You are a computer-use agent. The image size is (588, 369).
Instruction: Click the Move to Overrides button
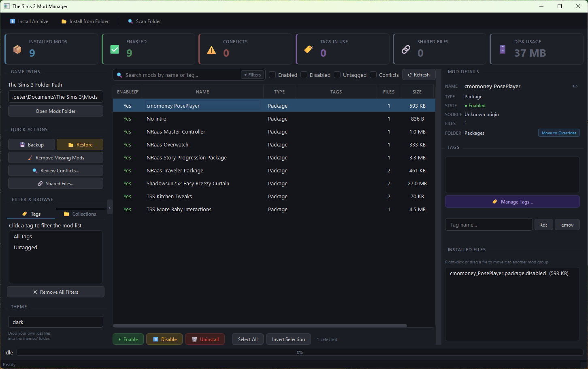(x=559, y=133)
